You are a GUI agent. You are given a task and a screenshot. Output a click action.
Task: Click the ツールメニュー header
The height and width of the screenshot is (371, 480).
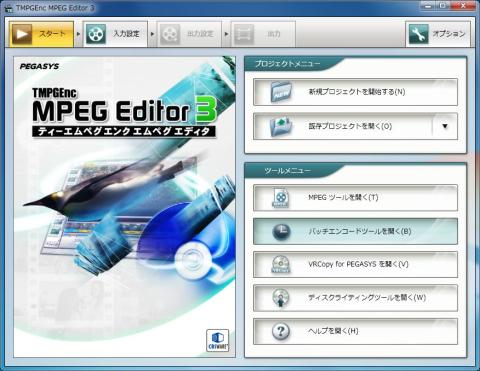tap(287, 171)
